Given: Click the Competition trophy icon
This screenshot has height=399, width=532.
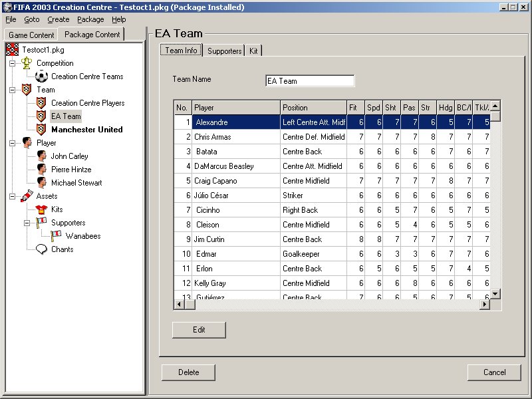Looking at the screenshot, I should coord(27,63).
